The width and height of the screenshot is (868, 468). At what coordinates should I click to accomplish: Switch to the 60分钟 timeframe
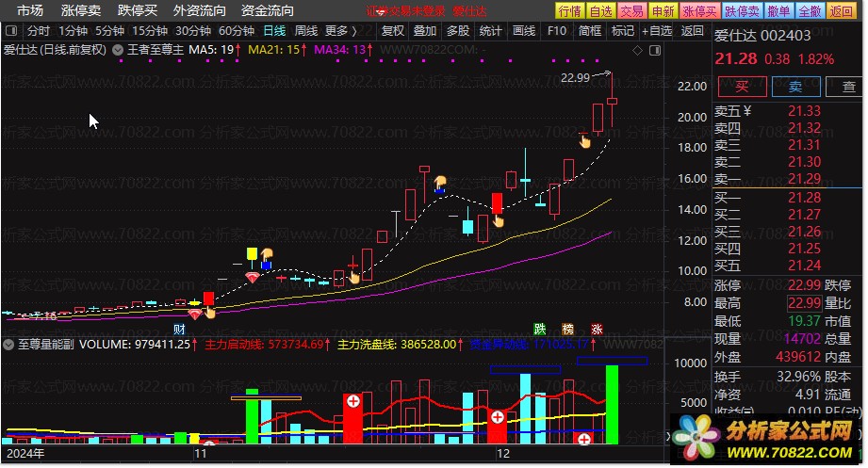237,31
